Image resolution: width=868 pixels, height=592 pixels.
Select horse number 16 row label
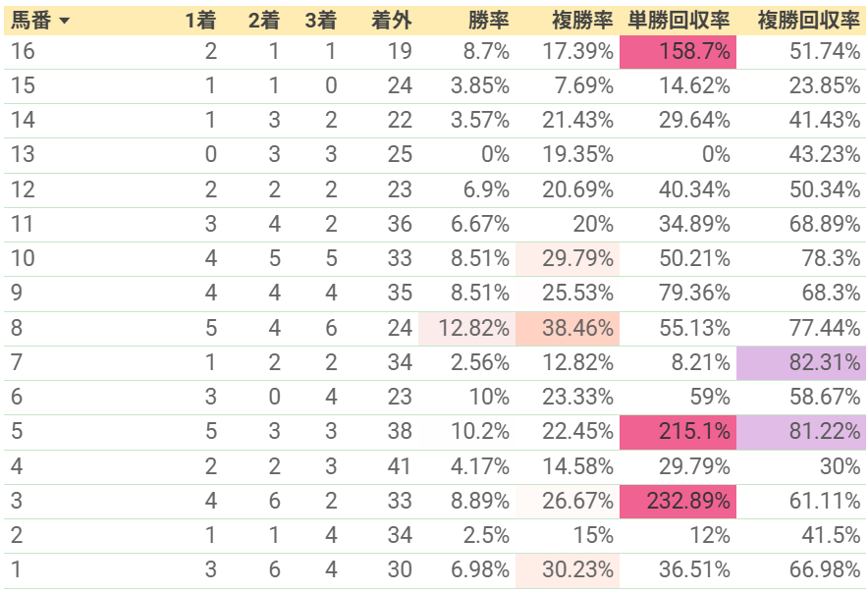23,51
